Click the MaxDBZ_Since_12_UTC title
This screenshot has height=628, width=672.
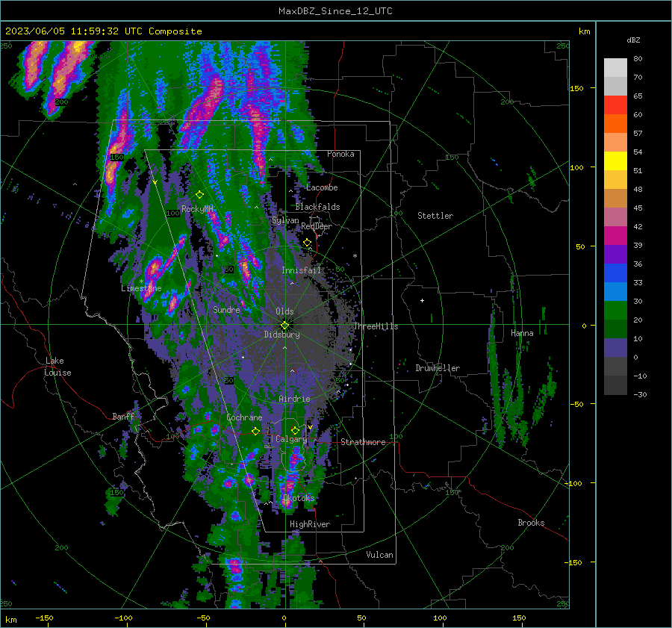pos(335,11)
